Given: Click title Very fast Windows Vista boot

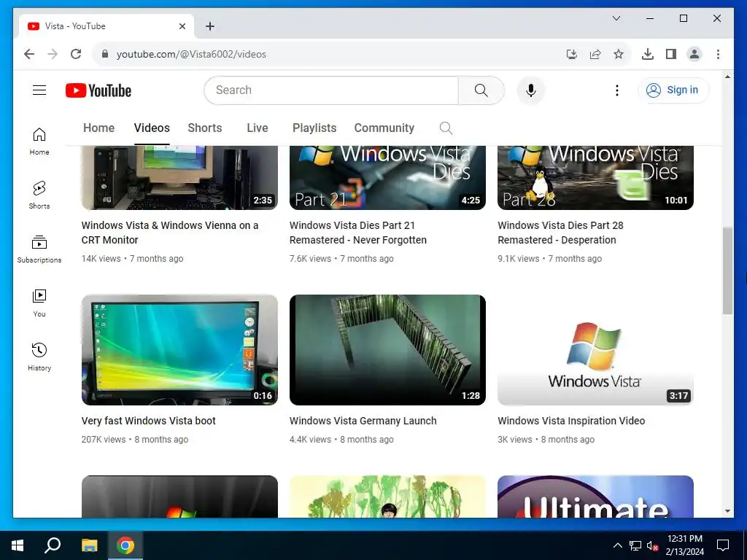Looking at the screenshot, I should 149,421.
